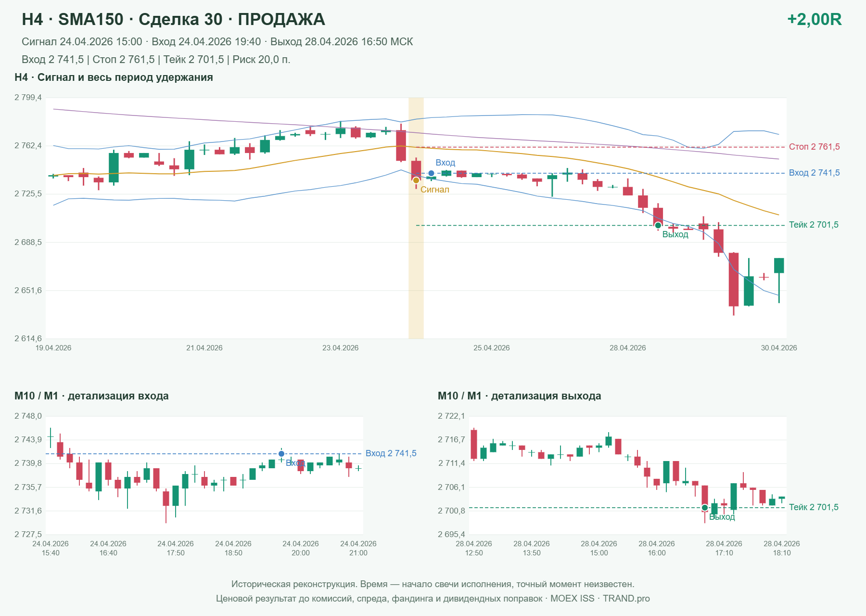The image size is (866, 616).
Task: Click the "2 700,8" exit chart axis label
Action: [x=451, y=511]
